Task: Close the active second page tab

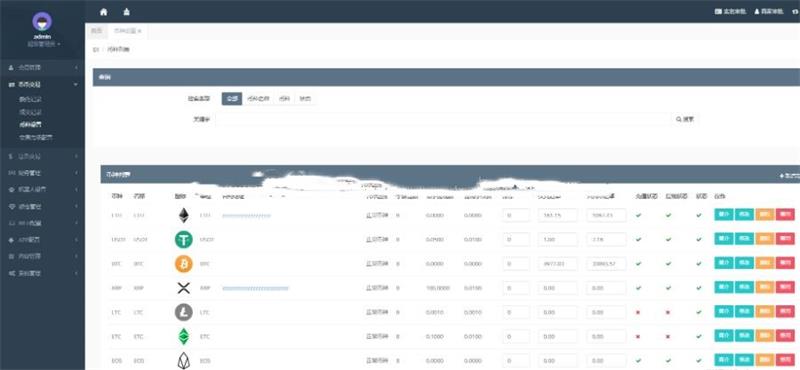Action: pos(140,31)
